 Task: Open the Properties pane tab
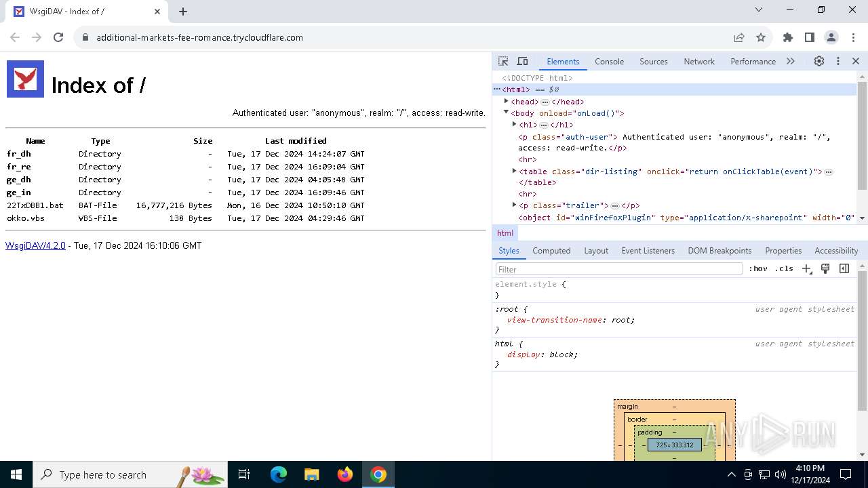(x=783, y=250)
